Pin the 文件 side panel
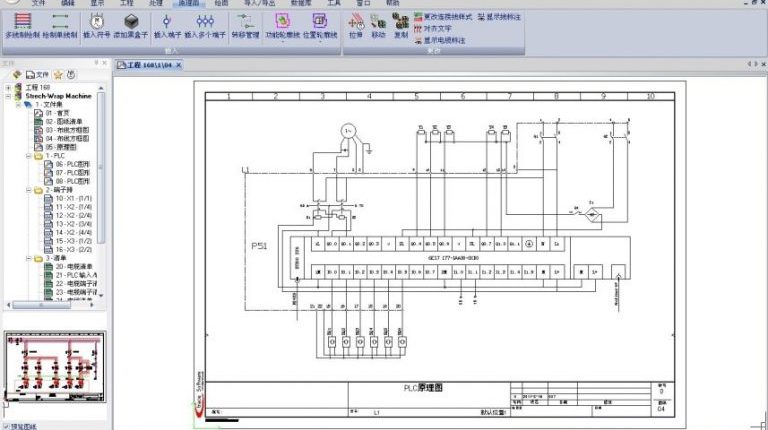 click(x=96, y=63)
